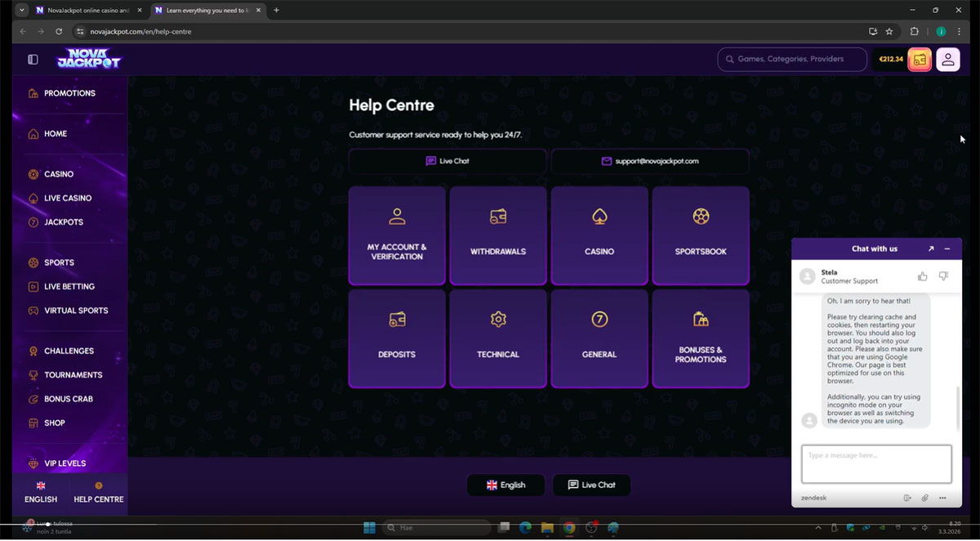Open the English language selector at page bottom

(506, 485)
